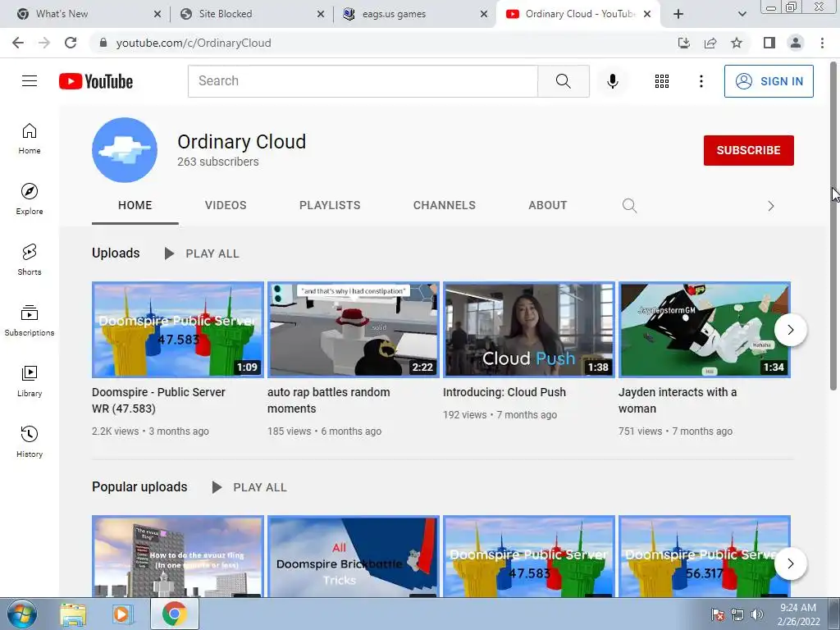Play all Uploads
Image resolution: width=840 pixels, height=630 pixels.
(202, 253)
